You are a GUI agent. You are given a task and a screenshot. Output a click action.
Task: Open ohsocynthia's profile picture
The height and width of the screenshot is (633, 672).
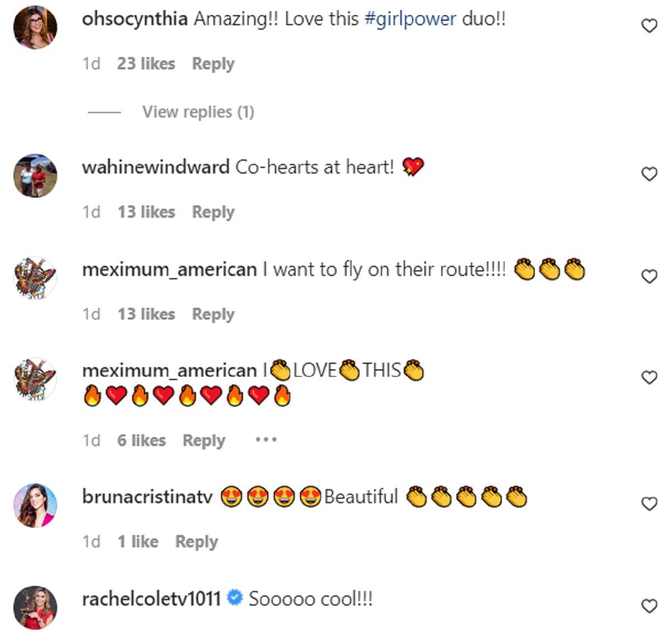(x=35, y=27)
